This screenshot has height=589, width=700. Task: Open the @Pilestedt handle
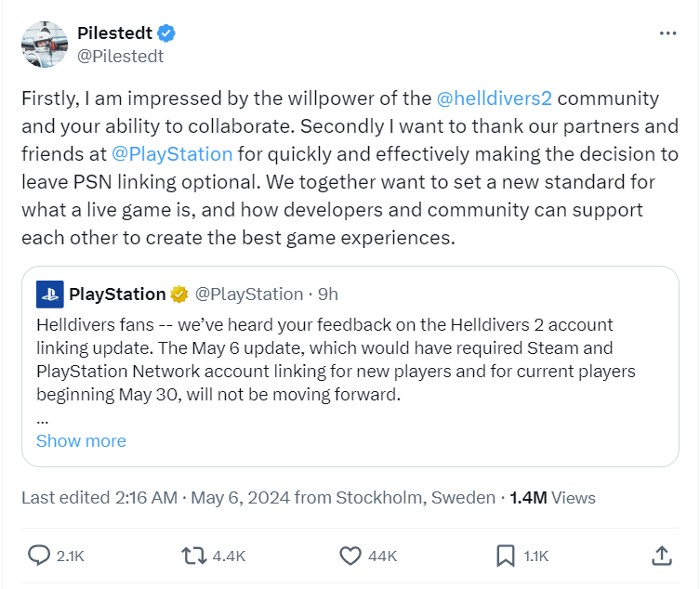[x=121, y=56]
